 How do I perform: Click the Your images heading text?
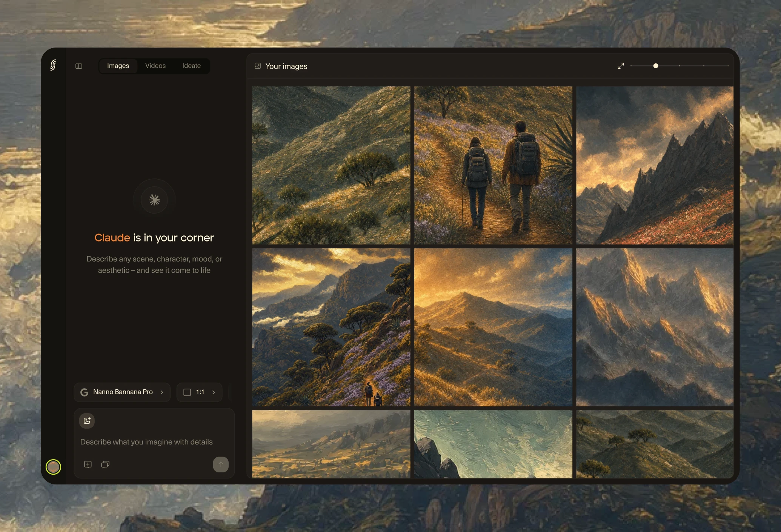(x=286, y=66)
